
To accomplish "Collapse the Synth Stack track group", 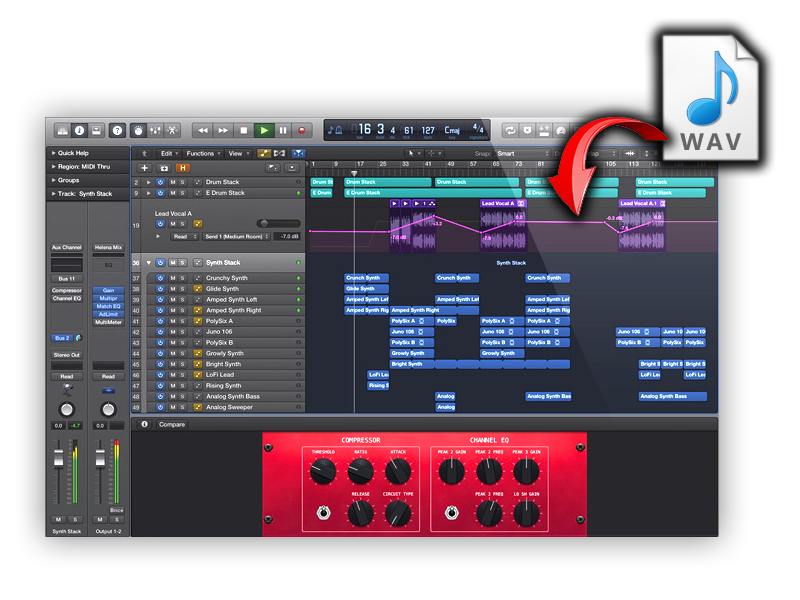I will [149, 263].
